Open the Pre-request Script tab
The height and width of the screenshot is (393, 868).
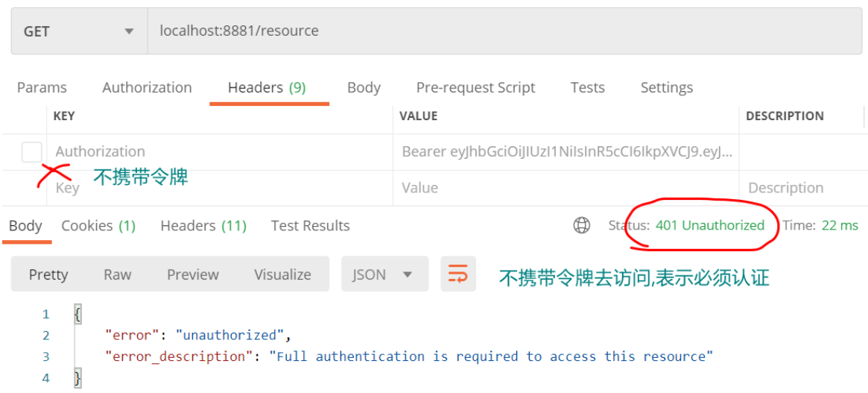[x=475, y=87]
